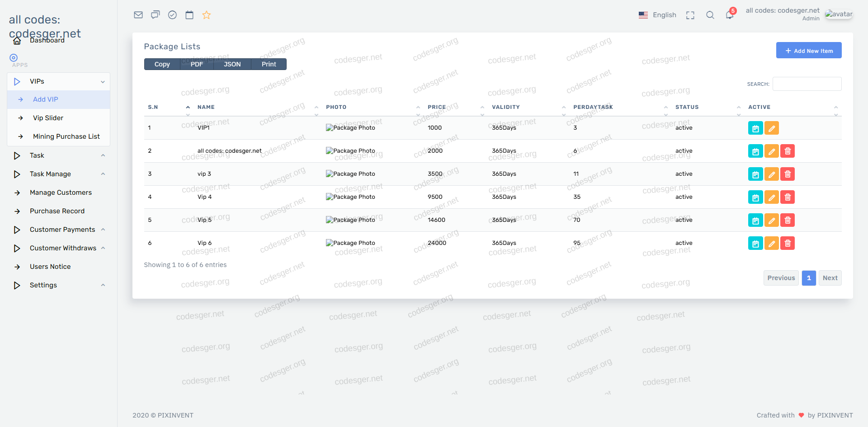This screenshot has width=868, height=427.
Task: Export table using PDF button
Action: point(197,64)
